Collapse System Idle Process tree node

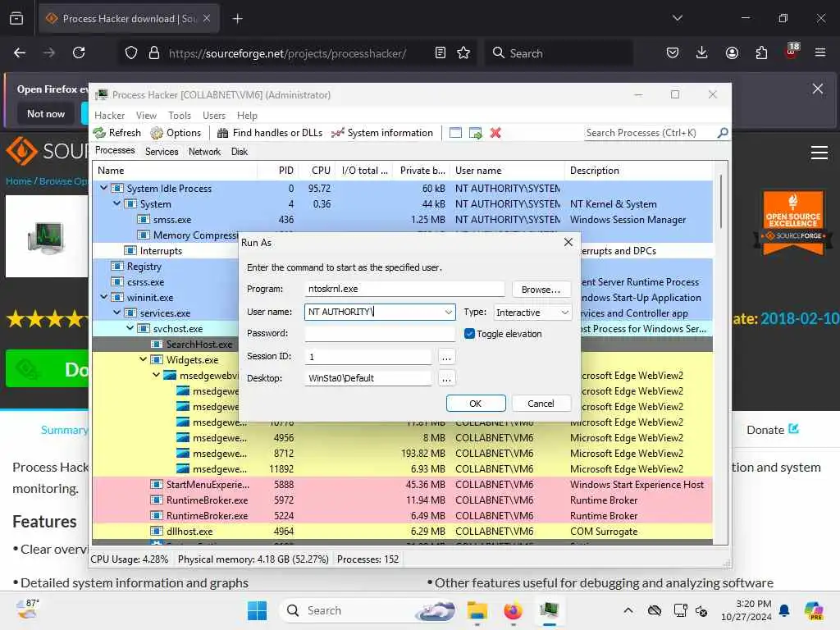(x=104, y=188)
